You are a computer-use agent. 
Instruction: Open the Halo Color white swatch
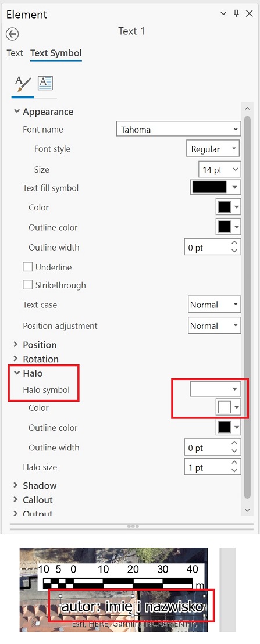(x=229, y=407)
